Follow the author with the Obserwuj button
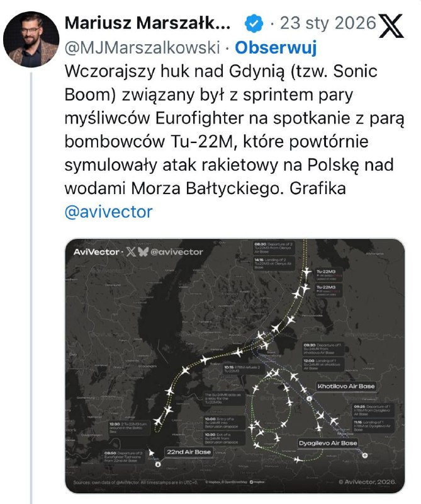 [x=276, y=48]
